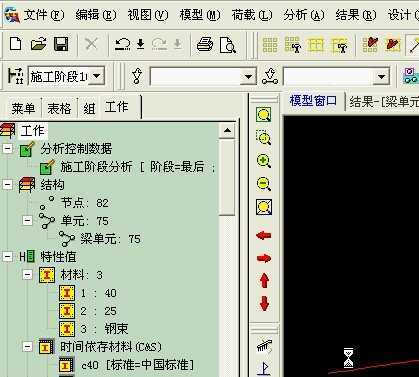
Task: Switch to the 表格 tab
Action: (59, 108)
